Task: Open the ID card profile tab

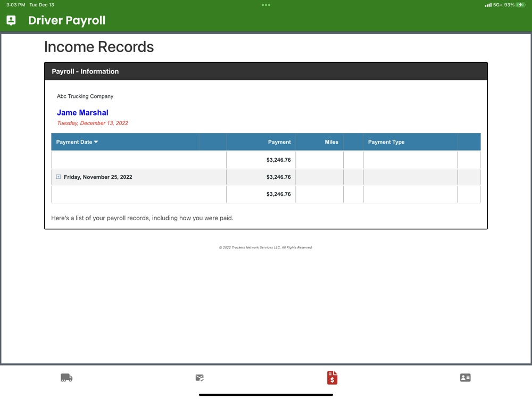Action: [x=465, y=378]
